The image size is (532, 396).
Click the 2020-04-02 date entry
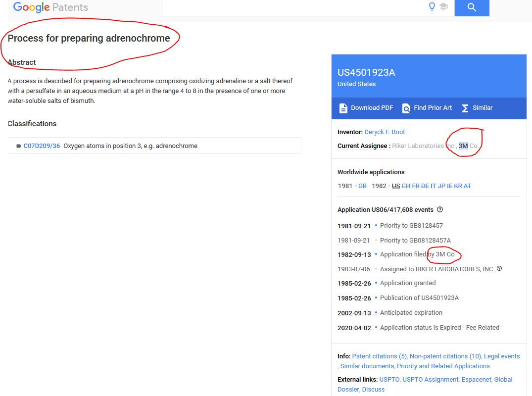click(x=354, y=328)
